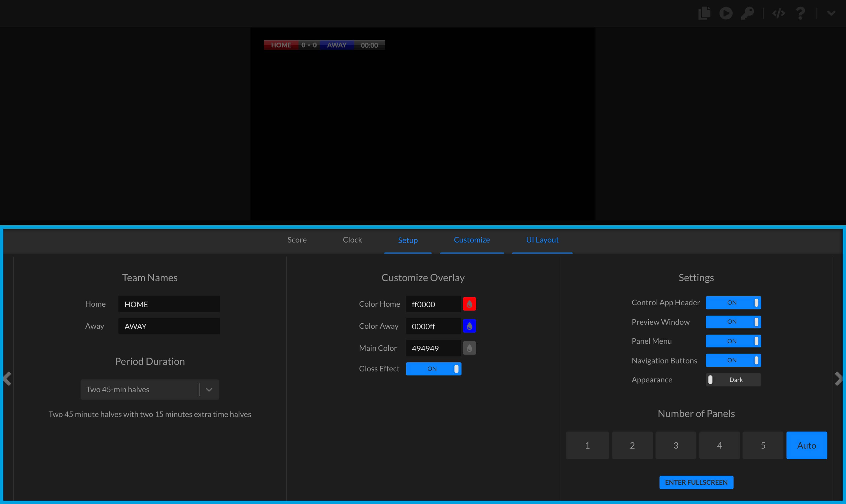The height and width of the screenshot is (504, 846).
Task: Click the play circle icon in header
Action: (726, 13)
